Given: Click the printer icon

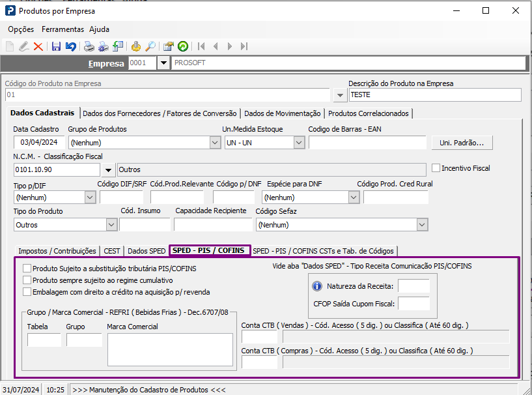Looking at the screenshot, I should 89,46.
